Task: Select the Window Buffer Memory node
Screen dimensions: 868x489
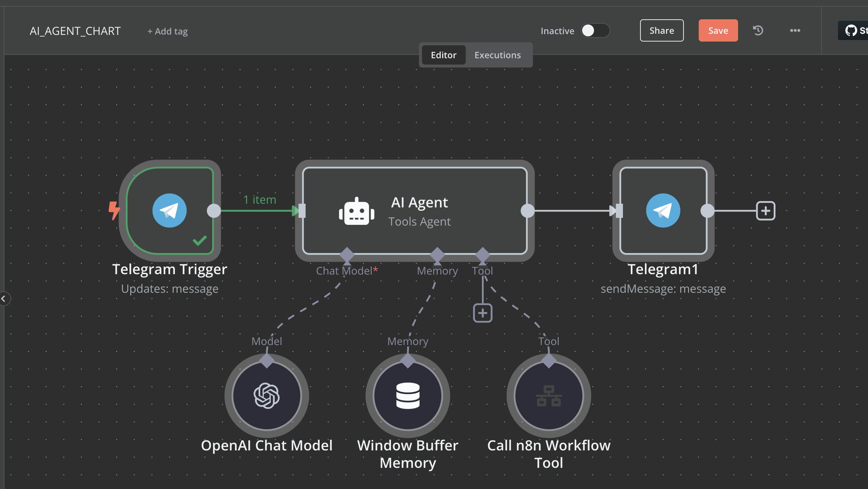Action: (408, 396)
